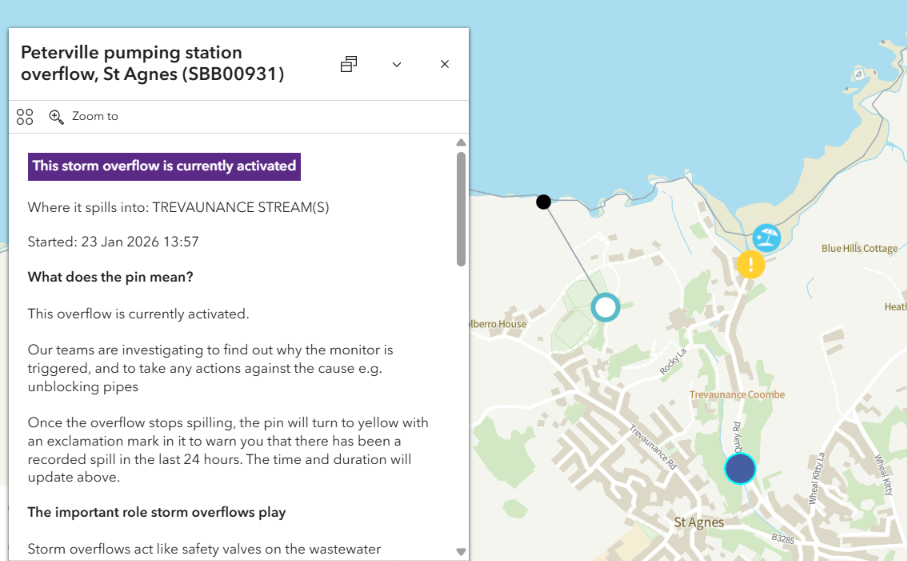Click the yellow exclamation mark pin

point(750,265)
